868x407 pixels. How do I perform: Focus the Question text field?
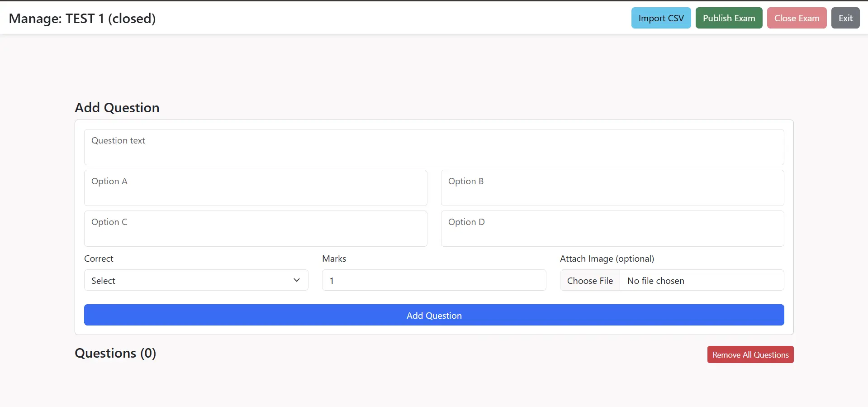[434, 147]
